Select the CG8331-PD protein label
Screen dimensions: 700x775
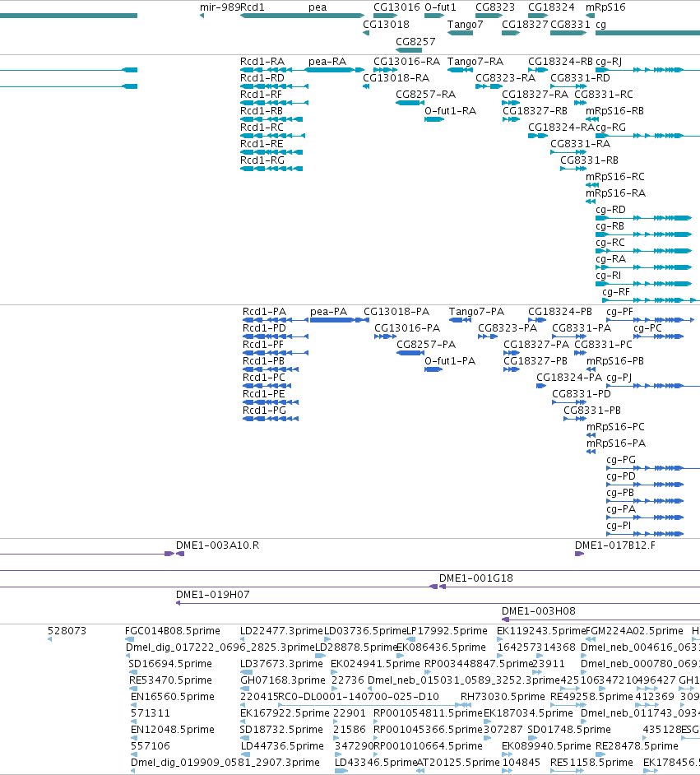[581, 394]
